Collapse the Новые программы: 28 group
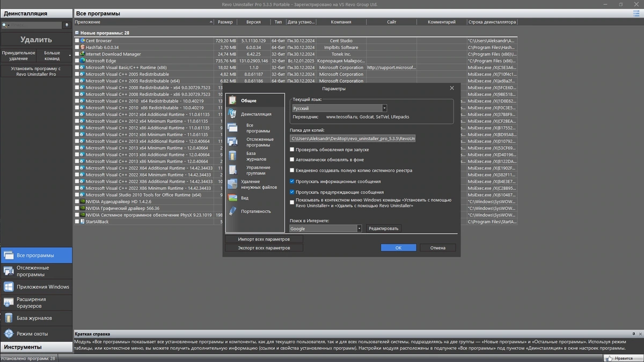 (x=77, y=33)
